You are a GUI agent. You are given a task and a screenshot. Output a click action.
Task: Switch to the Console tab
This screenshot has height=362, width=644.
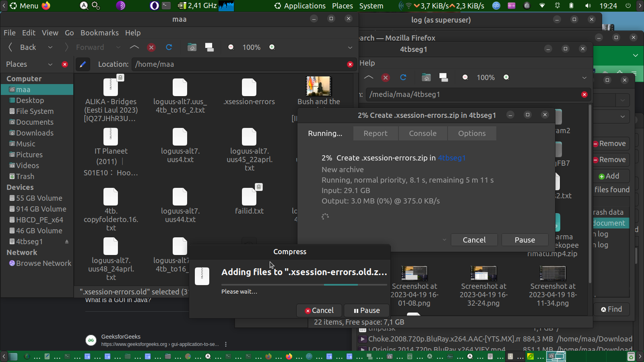[423, 134]
